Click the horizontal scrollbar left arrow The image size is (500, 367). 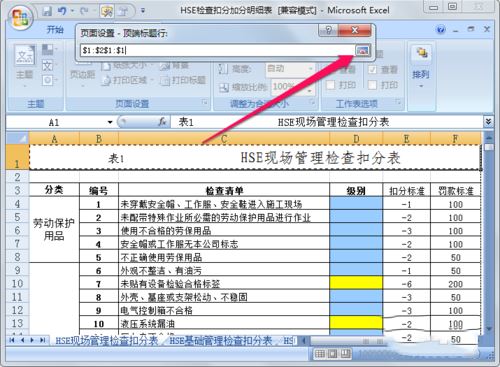(x=303, y=341)
